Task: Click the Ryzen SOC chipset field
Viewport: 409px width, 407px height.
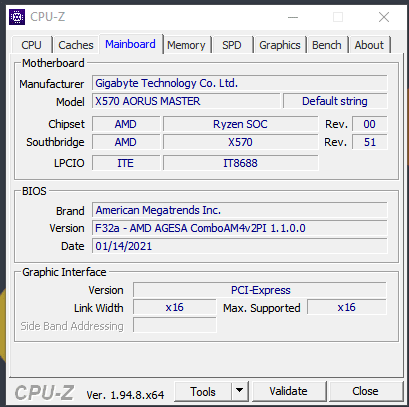Action: pyautogui.click(x=240, y=124)
